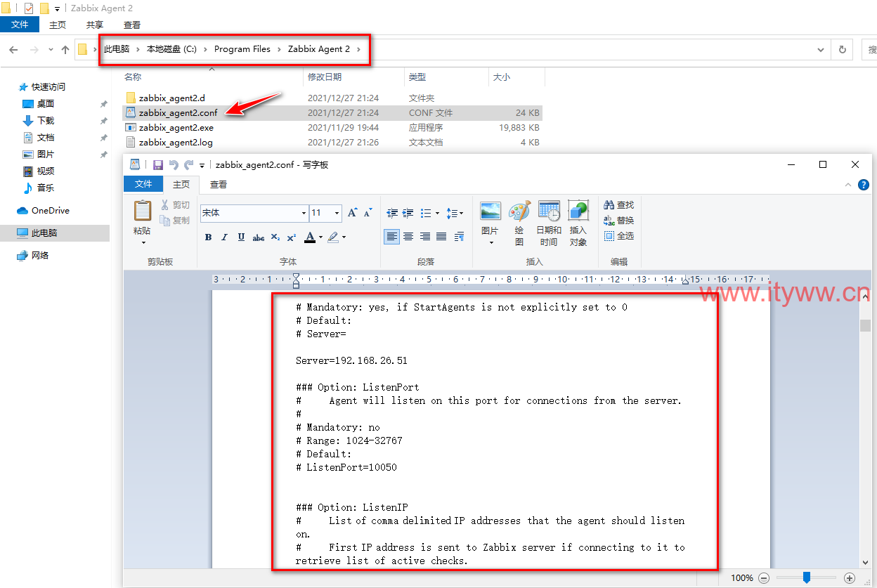Viewport: 877px width, 588px height.
Task: Toggle left alignment in WordPad
Action: pos(391,237)
